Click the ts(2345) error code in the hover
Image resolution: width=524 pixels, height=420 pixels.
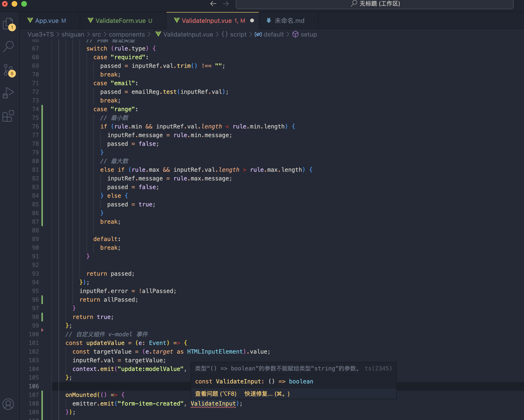coord(378,369)
